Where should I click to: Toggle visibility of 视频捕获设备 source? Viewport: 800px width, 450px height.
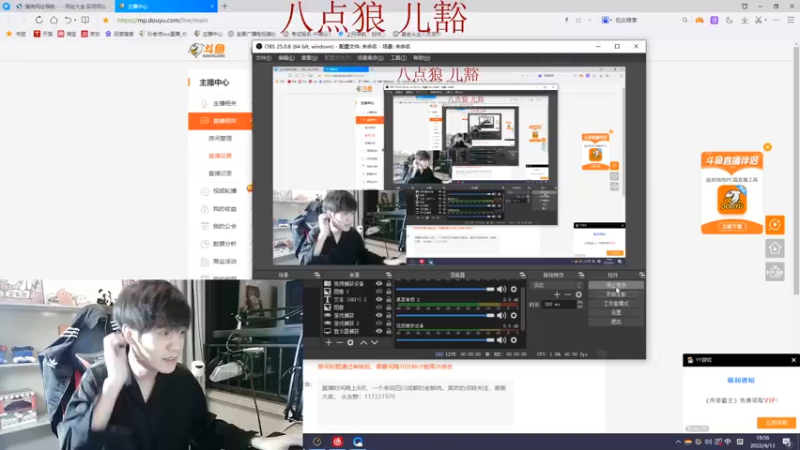click(x=379, y=284)
